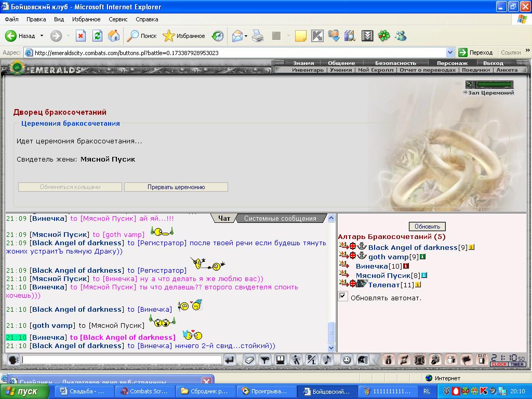Expand the Mail icon dropdown arrow

point(246,36)
